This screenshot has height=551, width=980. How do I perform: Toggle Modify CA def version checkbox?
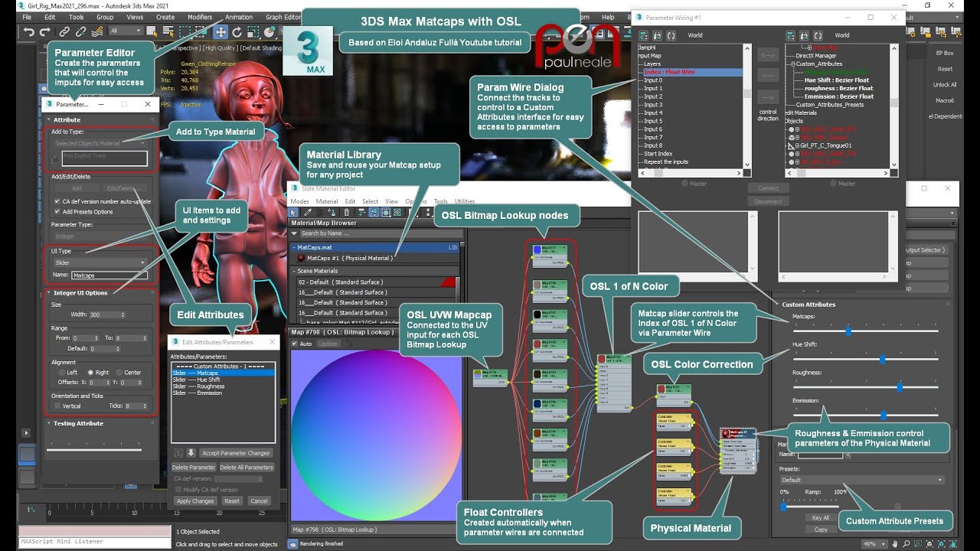point(178,490)
